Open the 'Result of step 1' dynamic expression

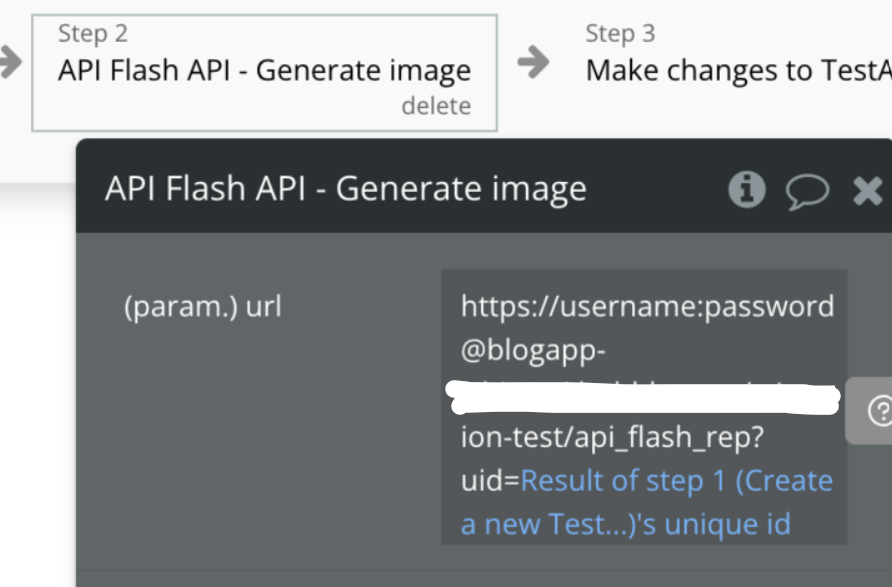pyautogui.click(x=676, y=481)
